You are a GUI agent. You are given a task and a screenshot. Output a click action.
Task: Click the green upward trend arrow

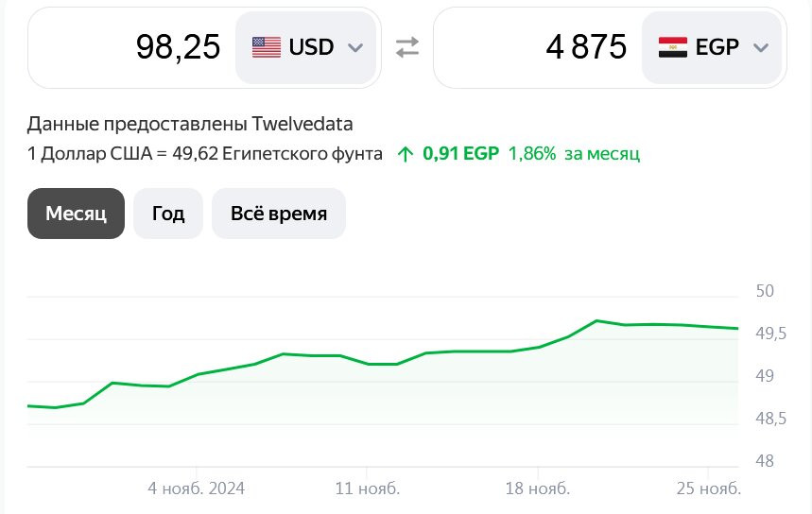click(x=406, y=155)
